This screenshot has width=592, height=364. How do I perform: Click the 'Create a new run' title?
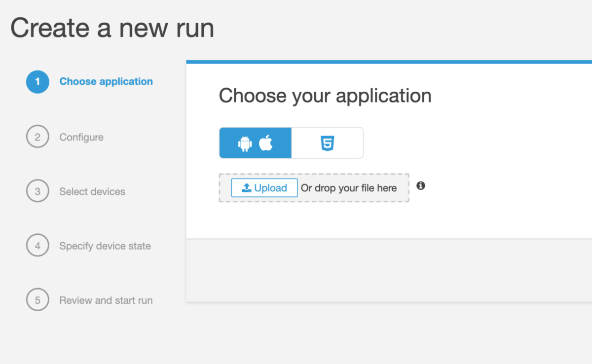(112, 28)
